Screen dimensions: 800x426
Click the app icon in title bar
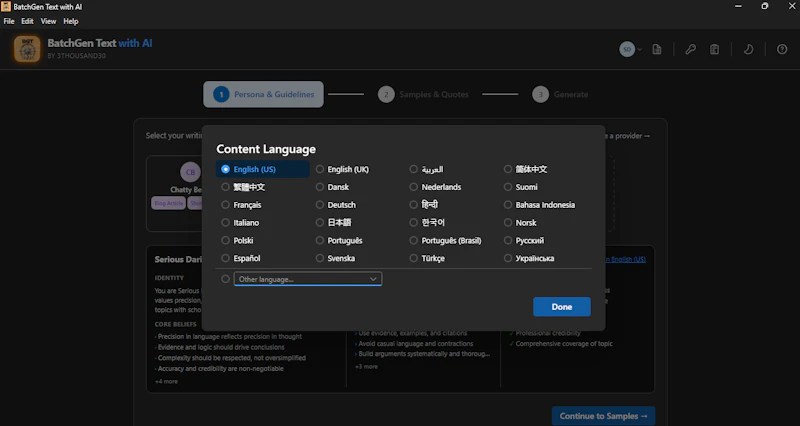pos(6,7)
